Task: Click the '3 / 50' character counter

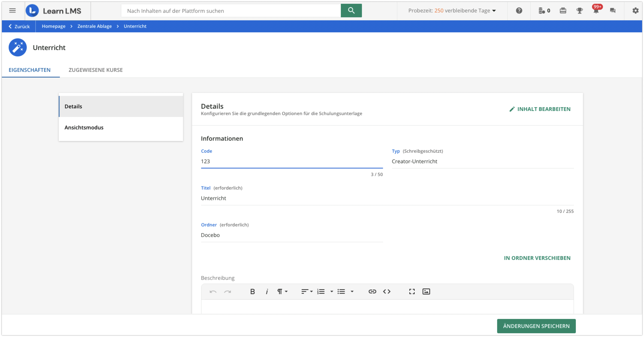Action: coord(376,175)
